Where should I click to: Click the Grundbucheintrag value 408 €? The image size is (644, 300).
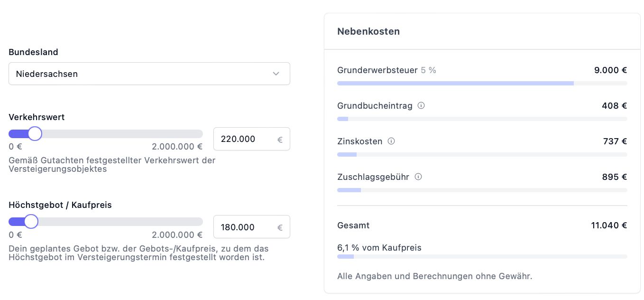pos(614,105)
